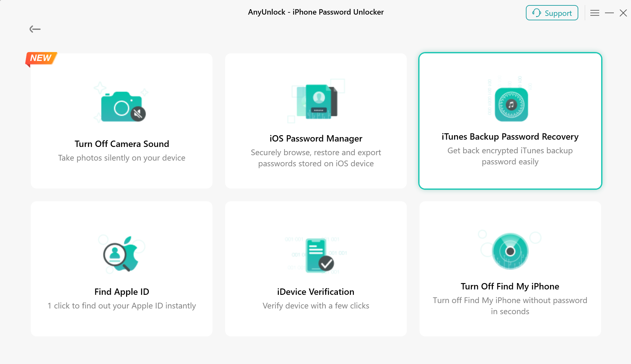Open Find Apple ID title

[x=122, y=292]
